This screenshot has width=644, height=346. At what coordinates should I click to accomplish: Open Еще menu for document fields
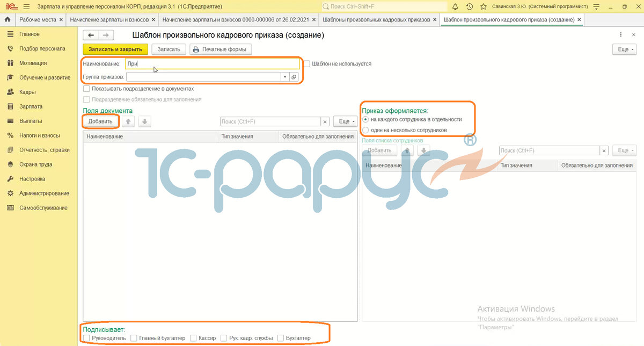(345, 121)
